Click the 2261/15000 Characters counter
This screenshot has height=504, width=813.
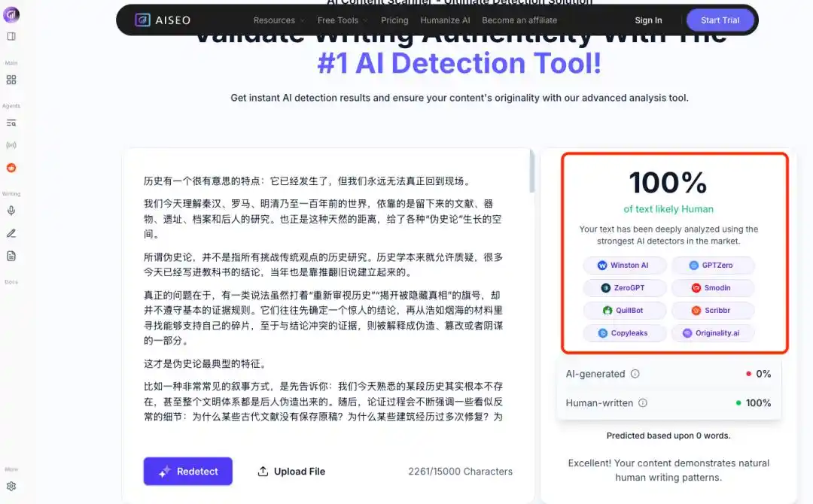[461, 472]
